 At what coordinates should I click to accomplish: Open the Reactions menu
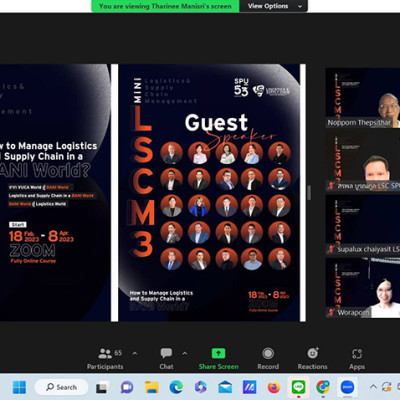coord(312,359)
